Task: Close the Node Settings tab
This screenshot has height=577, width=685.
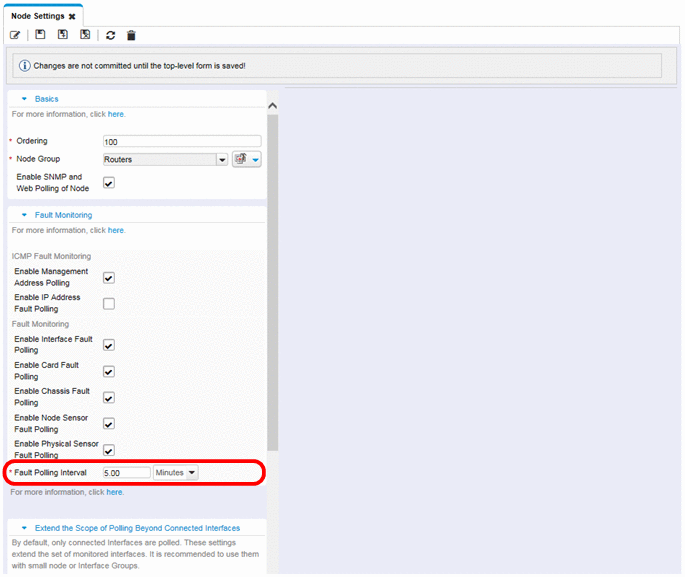Action: pyautogui.click(x=72, y=17)
